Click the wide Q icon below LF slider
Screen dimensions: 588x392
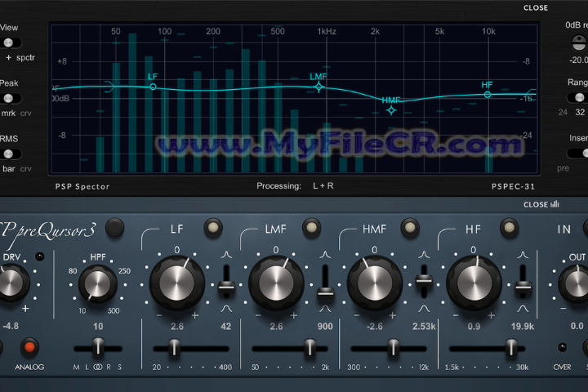(226, 309)
